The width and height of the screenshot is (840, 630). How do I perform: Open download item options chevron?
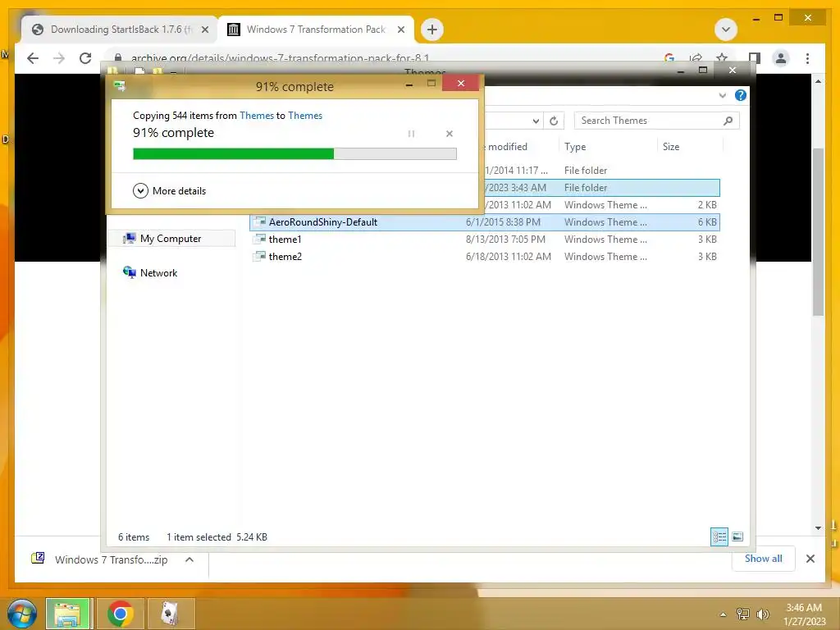[x=189, y=559]
